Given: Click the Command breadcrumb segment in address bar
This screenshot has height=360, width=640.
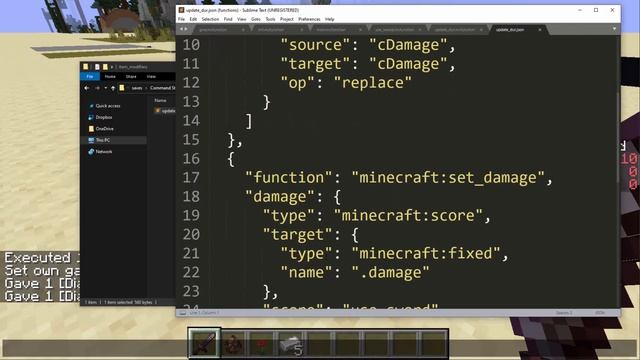Looking at the screenshot, I should click(162, 88).
